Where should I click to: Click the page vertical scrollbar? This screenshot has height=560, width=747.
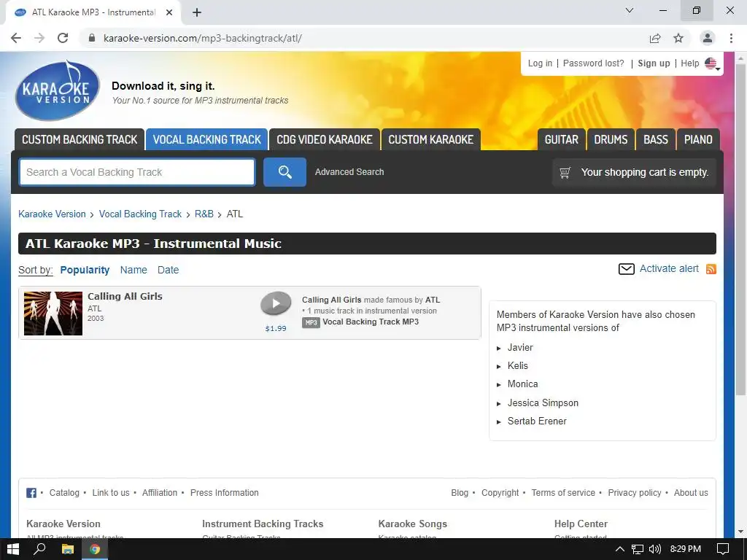pos(740,228)
